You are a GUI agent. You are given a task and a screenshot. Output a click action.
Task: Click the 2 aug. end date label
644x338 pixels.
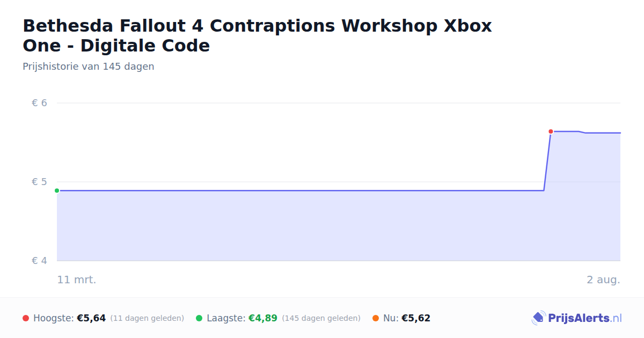click(x=604, y=280)
